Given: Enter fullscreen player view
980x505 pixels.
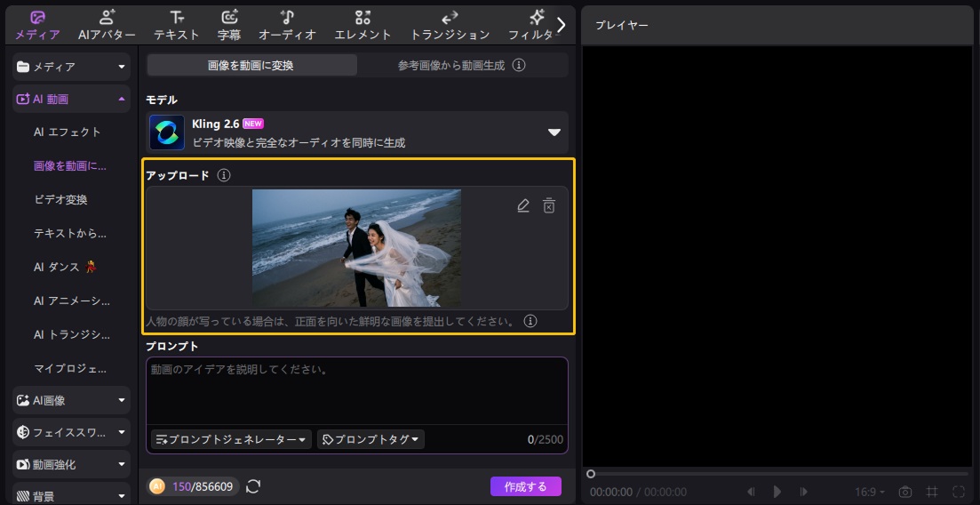Looking at the screenshot, I should point(959,492).
